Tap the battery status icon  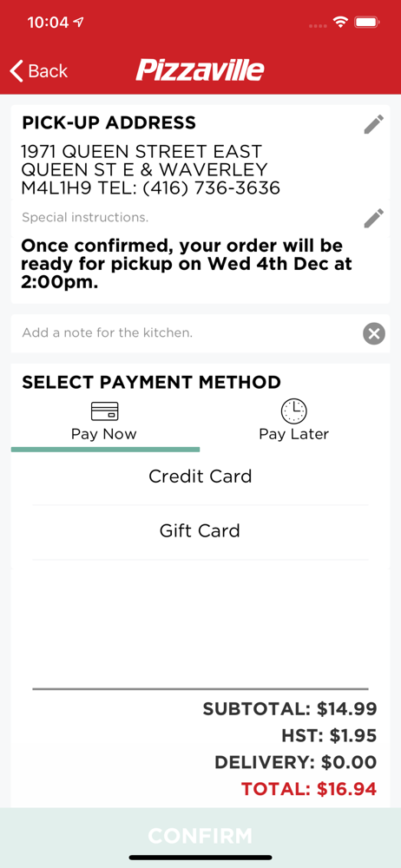pos(366,23)
